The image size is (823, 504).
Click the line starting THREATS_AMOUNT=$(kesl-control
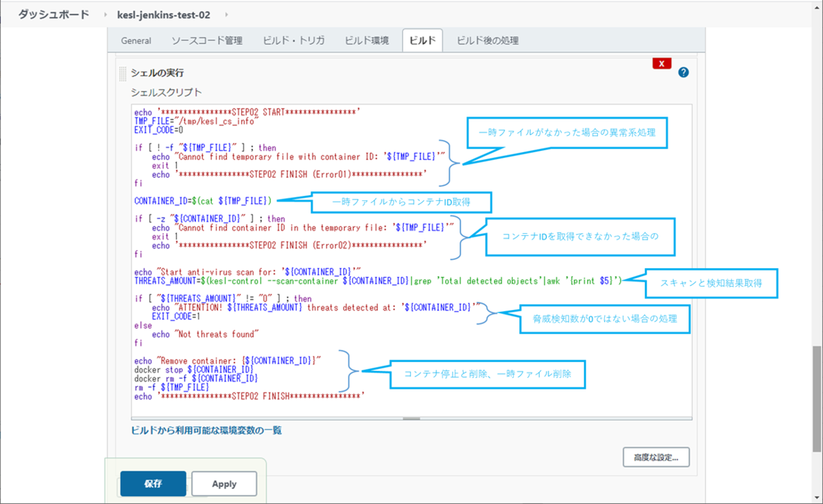[378, 280]
